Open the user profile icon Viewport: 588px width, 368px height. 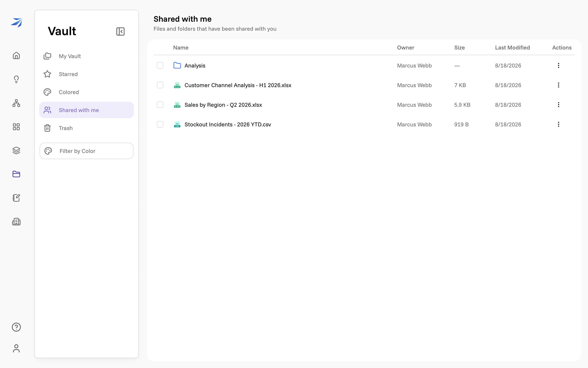click(x=16, y=348)
